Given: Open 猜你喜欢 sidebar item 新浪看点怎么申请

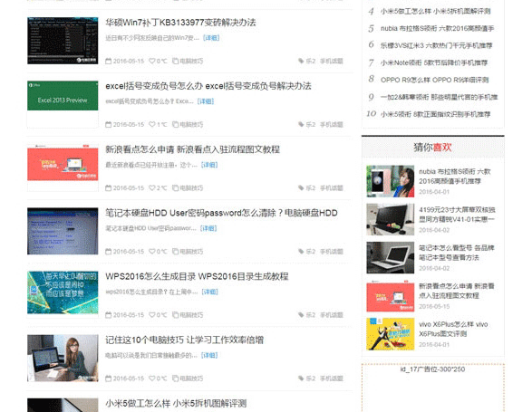Looking at the screenshot, I should (x=457, y=291).
